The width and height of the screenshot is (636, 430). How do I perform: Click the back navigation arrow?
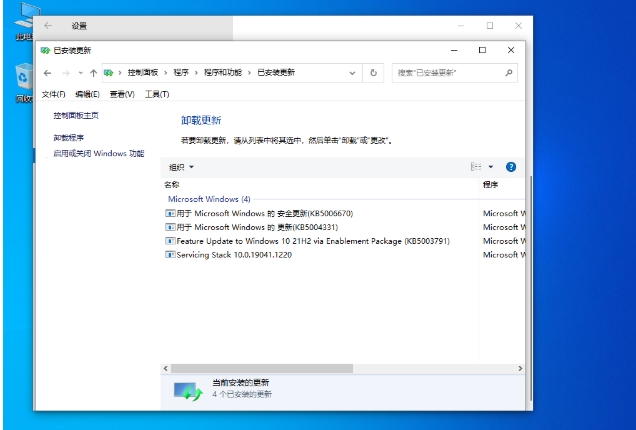47,73
